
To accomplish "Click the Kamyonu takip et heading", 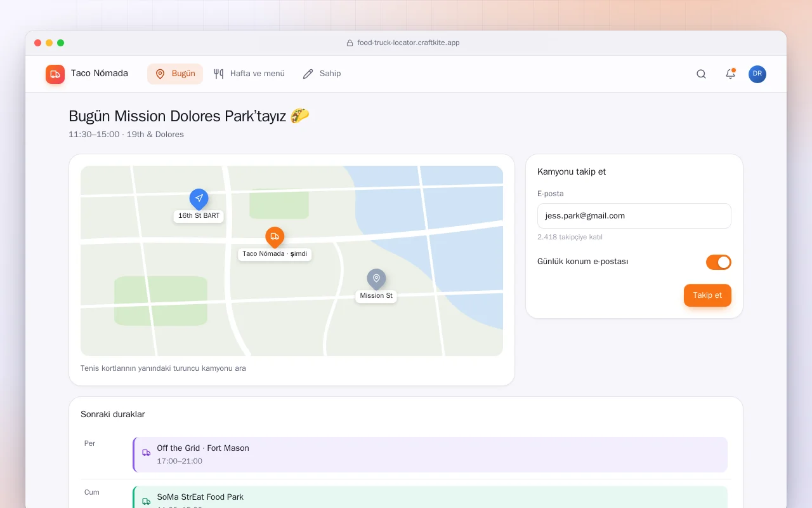I will [x=572, y=172].
